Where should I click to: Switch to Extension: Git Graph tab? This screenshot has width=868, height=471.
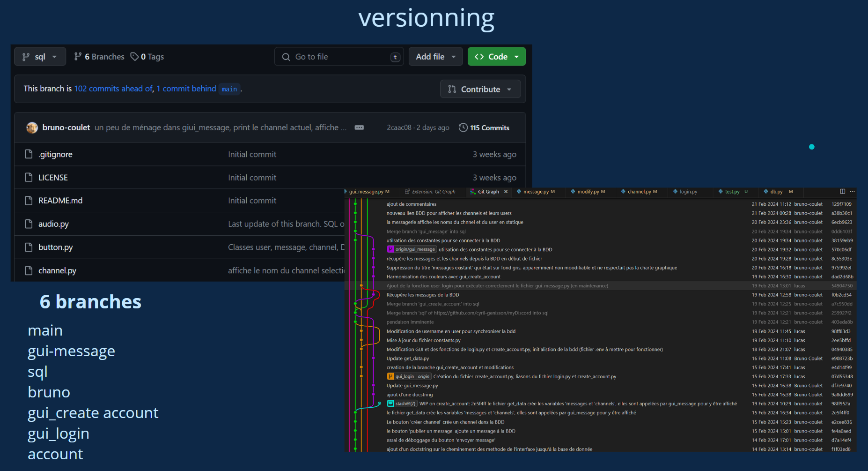tap(430, 192)
